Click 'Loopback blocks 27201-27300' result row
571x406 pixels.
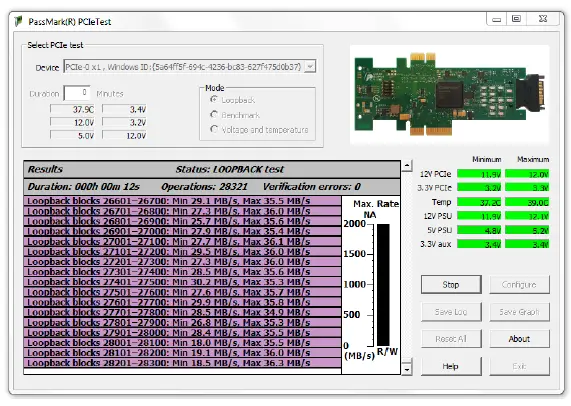[182, 262]
